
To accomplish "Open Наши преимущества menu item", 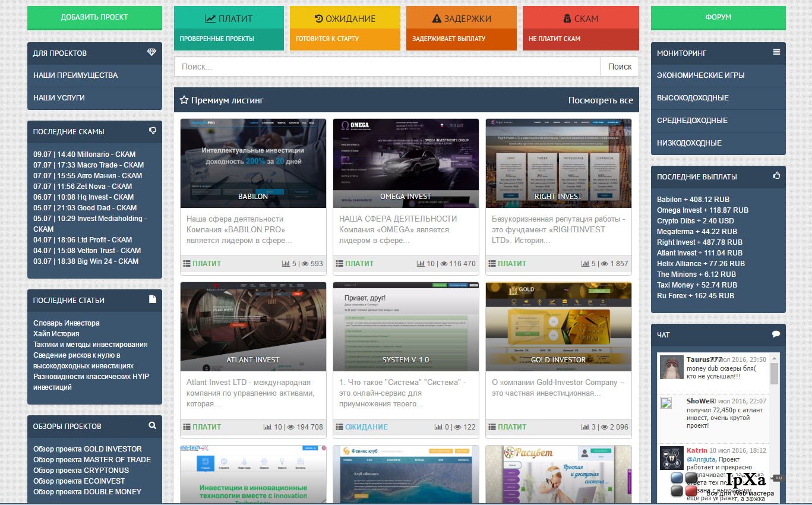I will pyautogui.click(x=94, y=75).
